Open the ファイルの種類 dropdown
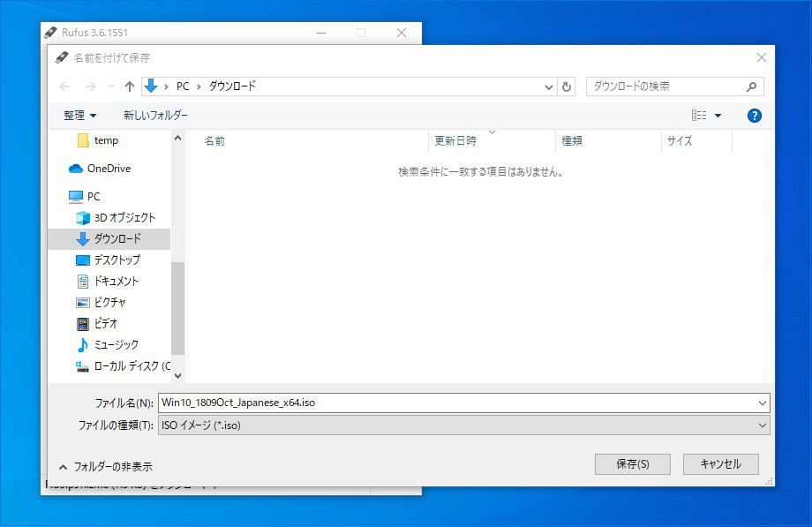 (x=463, y=425)
